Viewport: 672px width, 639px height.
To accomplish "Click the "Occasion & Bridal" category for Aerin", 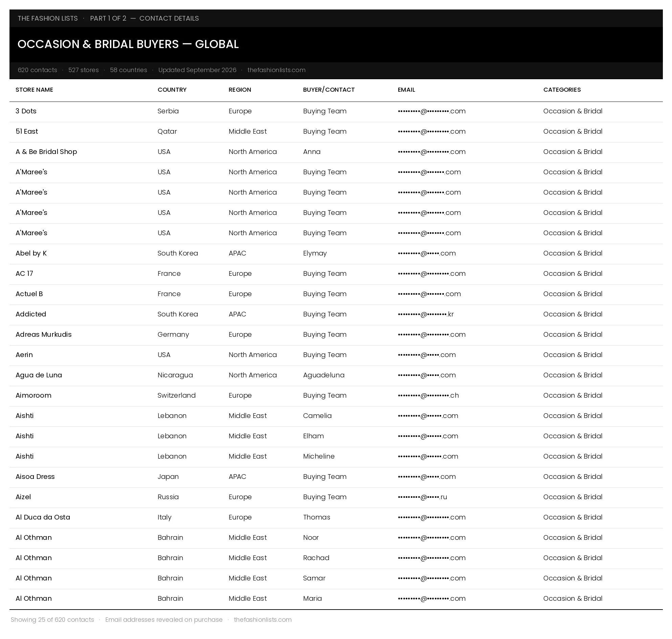I will tap(573, 355).
